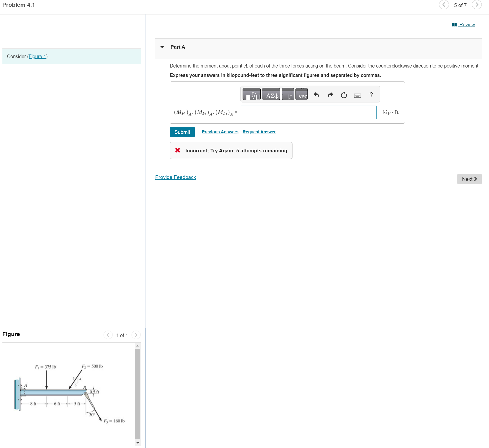The height and width of the screenshot is (448, 489).
Task: Submit the answer
Action: point(182,132)
